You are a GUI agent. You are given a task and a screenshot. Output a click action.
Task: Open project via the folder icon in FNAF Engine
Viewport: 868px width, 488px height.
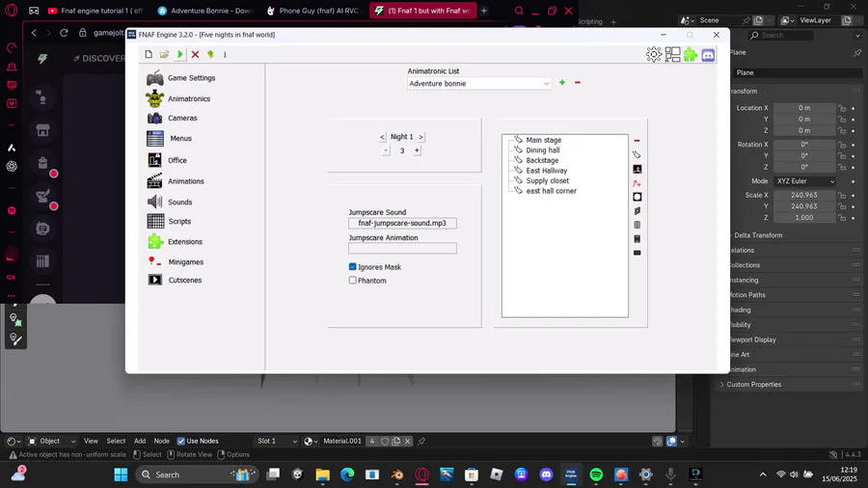164,54
